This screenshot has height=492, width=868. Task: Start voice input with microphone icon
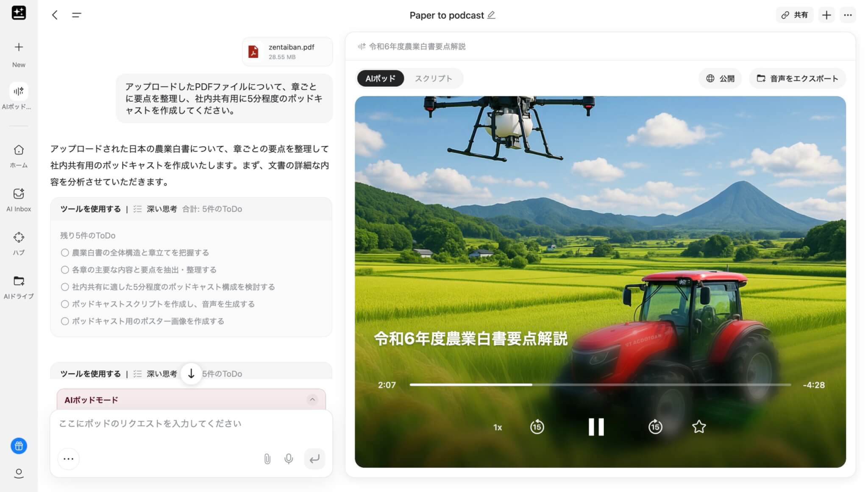pyautogui.click(x=289, y=459)
